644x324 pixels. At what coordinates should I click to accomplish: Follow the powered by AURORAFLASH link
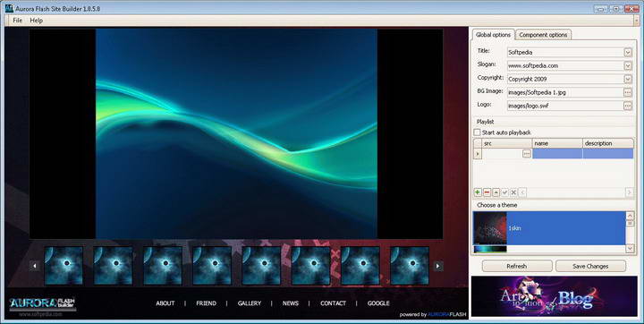pyautogui.click(x=433, y=314)
